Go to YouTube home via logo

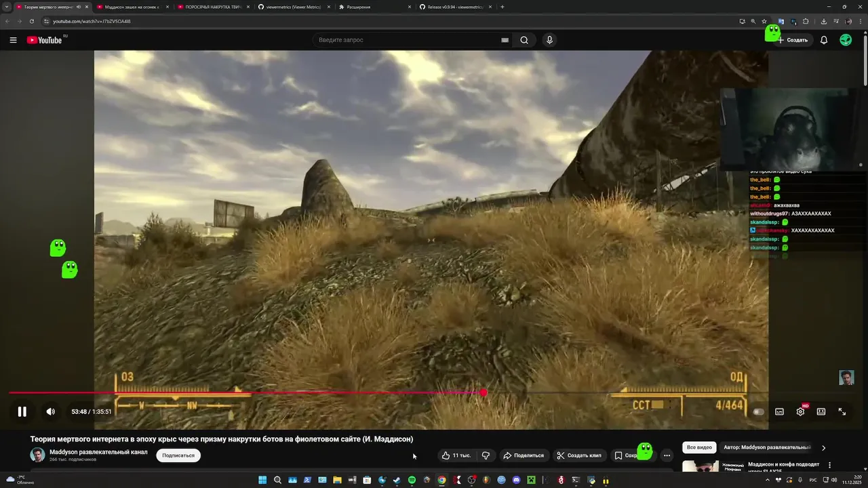click(45, 40)
